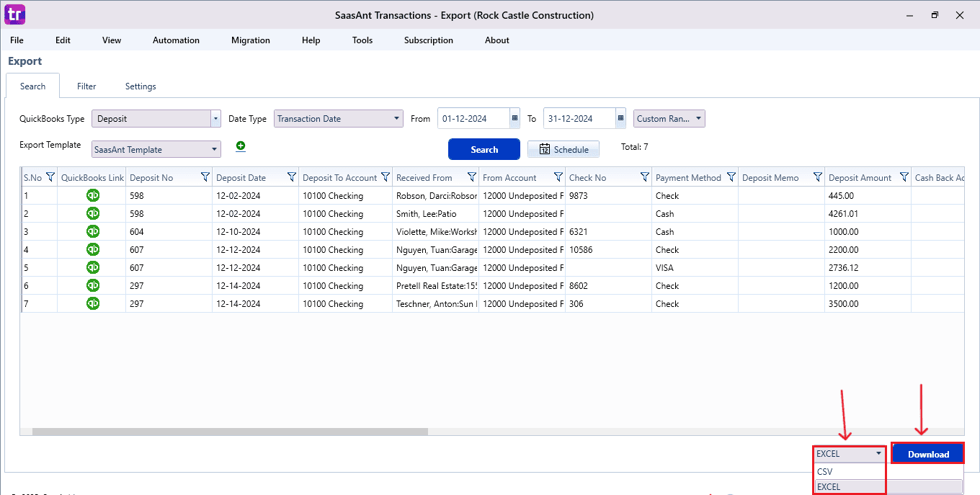Open the Edit menu

(x=63, y=40)
